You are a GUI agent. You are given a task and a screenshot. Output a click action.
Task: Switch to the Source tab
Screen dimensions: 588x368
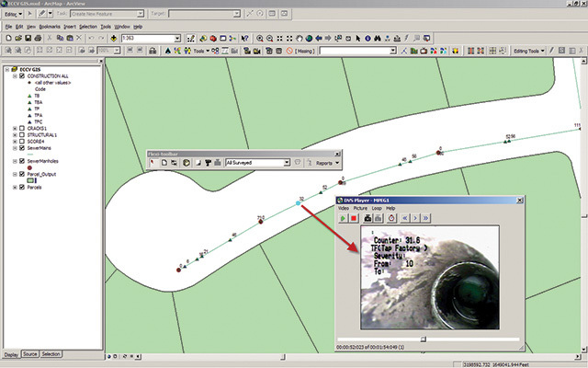pos(29,353)
